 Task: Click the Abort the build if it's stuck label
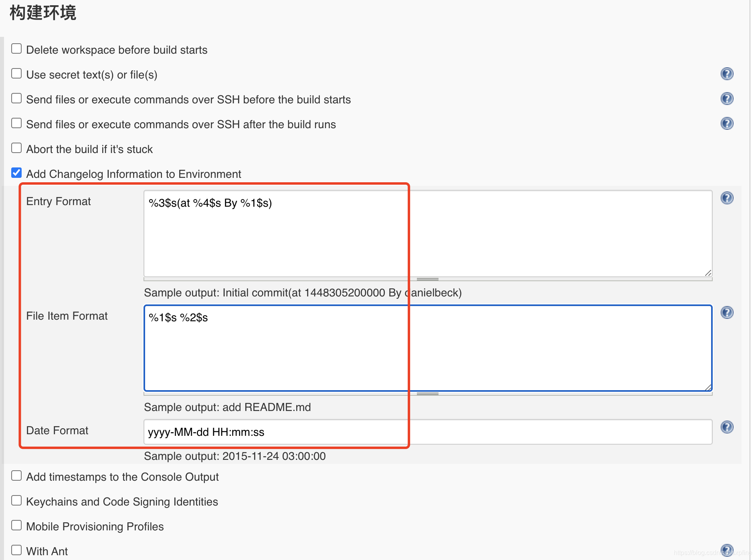point(89,149)
